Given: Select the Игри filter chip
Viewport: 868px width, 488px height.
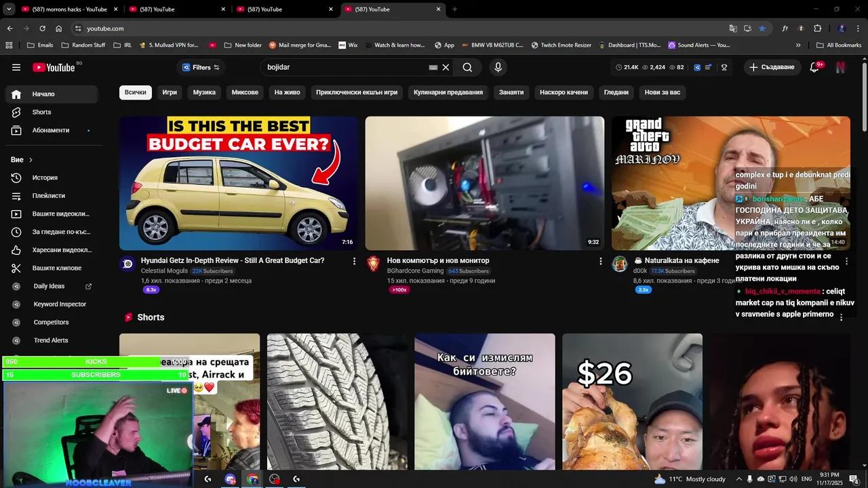Looking at the screenshot, I should [x=170, y=92].
